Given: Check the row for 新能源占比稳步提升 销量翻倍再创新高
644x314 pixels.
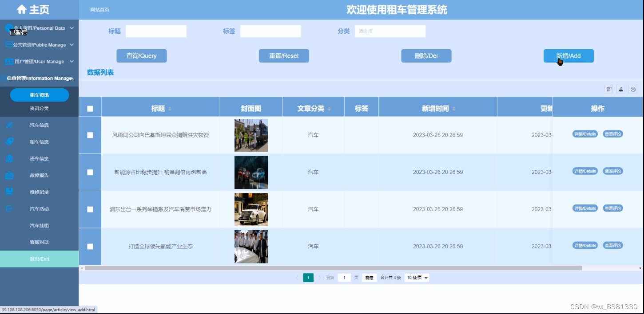Looking at the screenshot, I should [90, 172].
